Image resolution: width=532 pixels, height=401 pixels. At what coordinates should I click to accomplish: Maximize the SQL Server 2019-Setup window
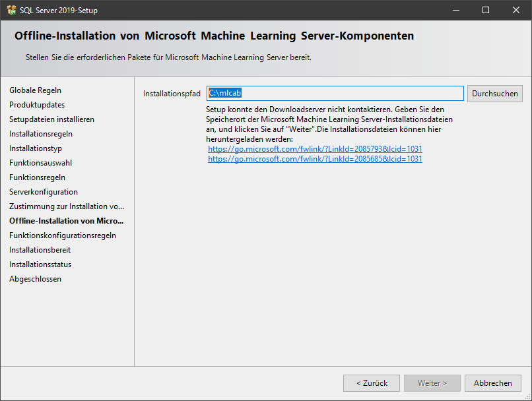click(x=486, y=10)
